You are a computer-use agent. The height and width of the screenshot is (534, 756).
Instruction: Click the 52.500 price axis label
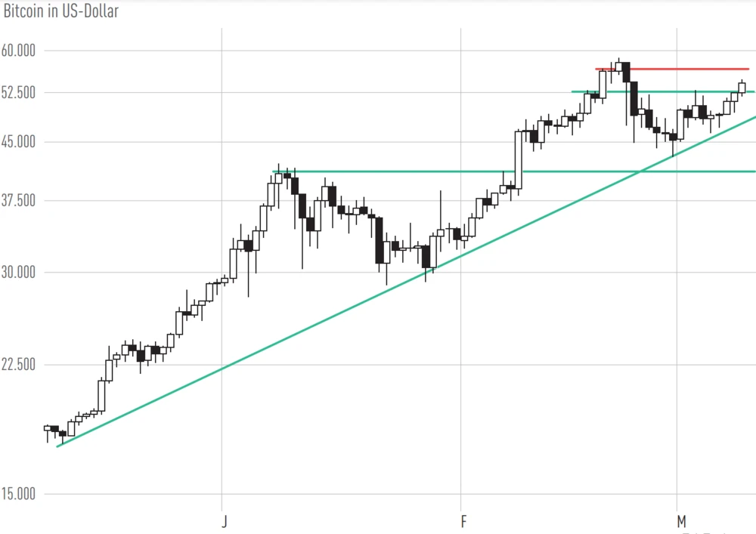pyautogui.click(x=19, y=93)
